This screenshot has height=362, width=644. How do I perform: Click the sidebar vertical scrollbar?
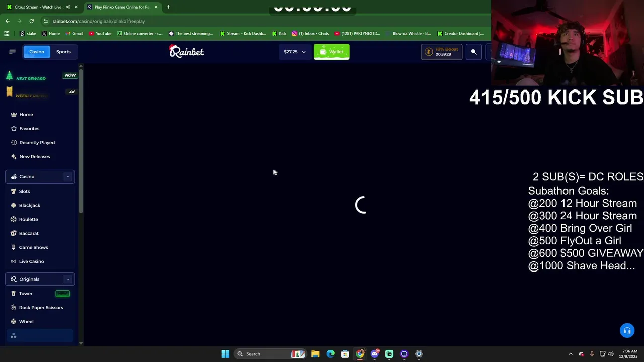(x=80, y=141)
